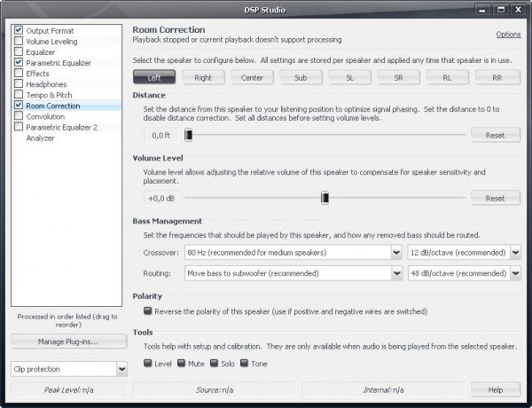
Task: Click the Source status field
Action: [x=215, y=390]
